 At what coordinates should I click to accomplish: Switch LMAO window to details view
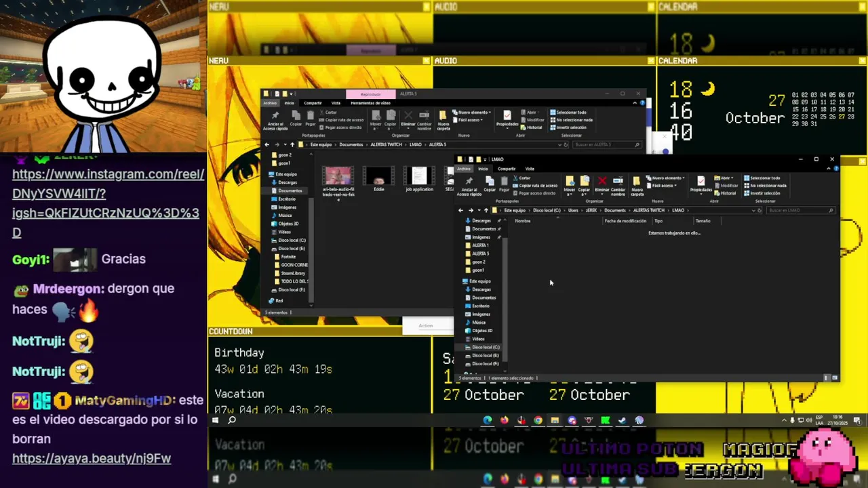point(827,378)
